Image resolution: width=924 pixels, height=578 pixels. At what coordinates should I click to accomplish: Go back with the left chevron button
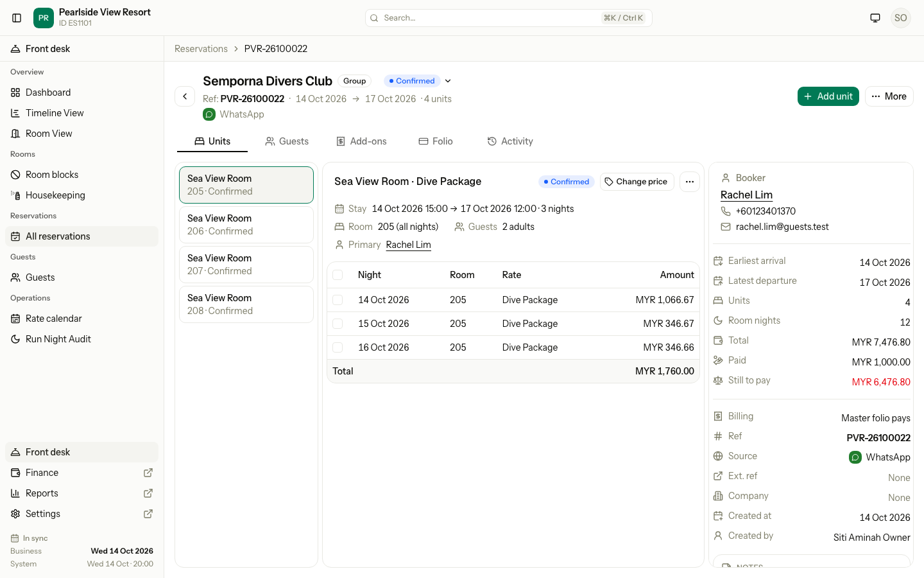point(185,96)
